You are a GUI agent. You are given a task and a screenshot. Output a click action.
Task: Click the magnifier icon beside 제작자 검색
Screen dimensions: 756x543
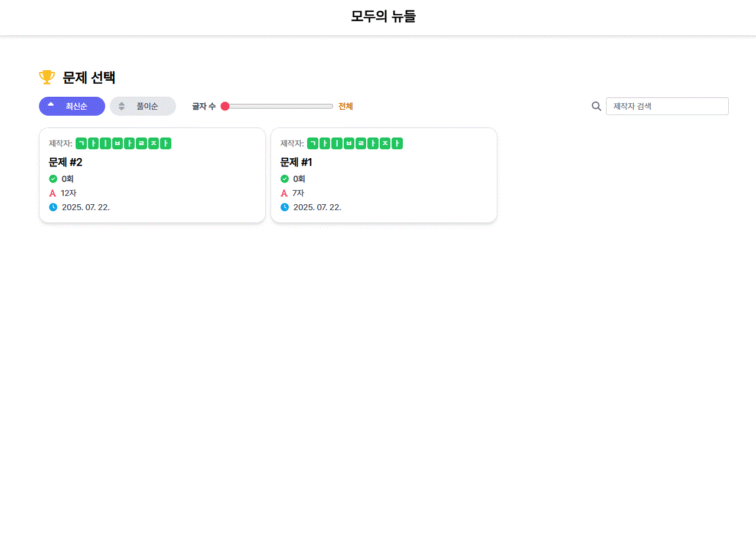597,106
